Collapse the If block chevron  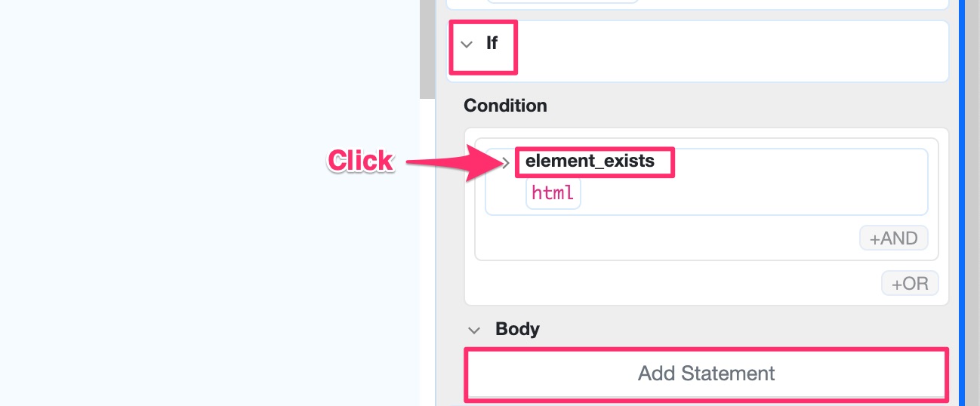click(x=467, y=45)
